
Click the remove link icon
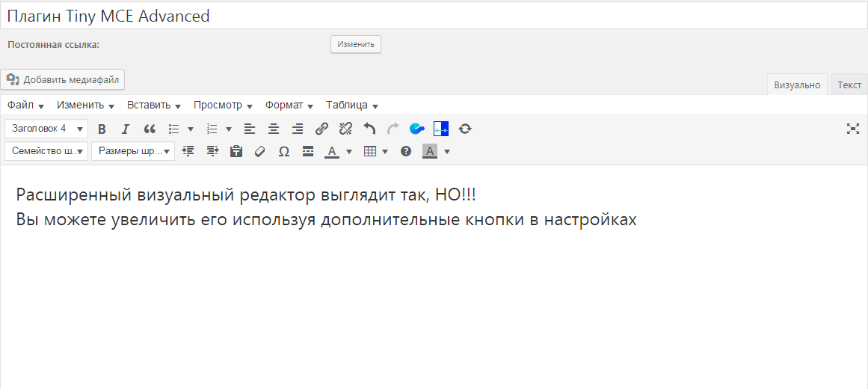[x=345, y=129]
